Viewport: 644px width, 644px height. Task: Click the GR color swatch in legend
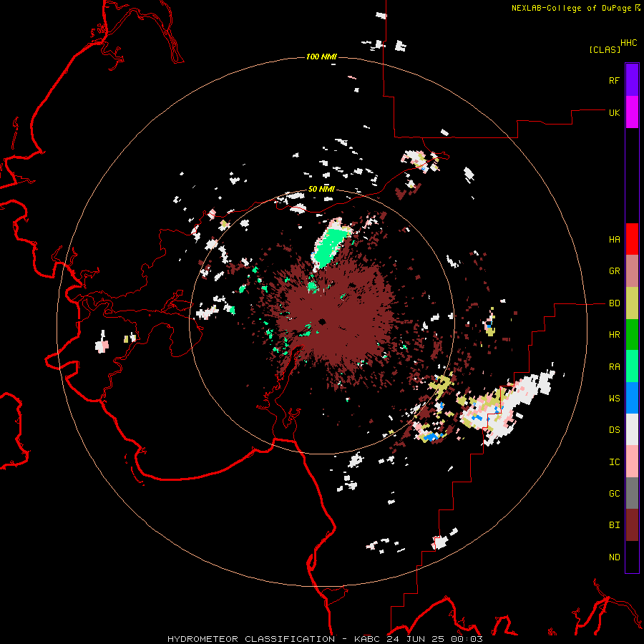tap(632, 271)
